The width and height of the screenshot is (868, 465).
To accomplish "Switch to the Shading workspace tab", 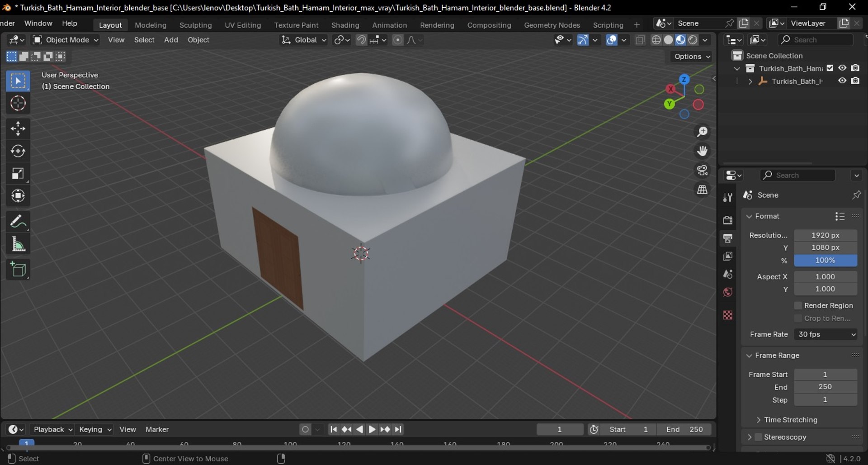I will pos(345,25).
